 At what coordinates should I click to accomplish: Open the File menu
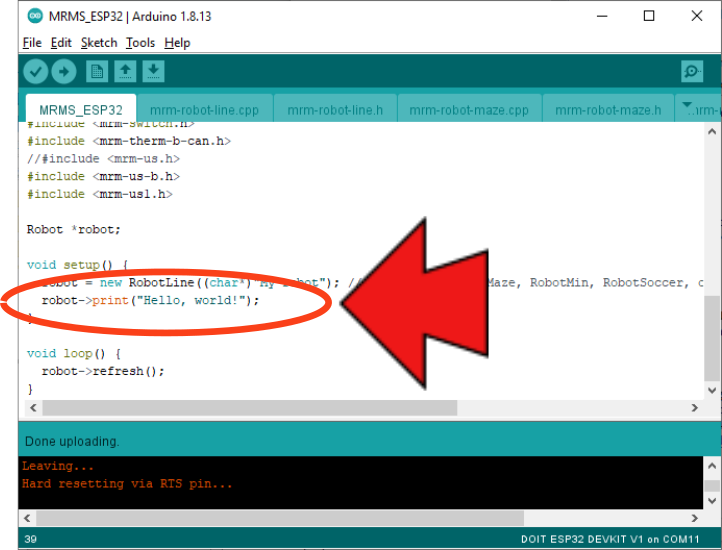(32, 43)
